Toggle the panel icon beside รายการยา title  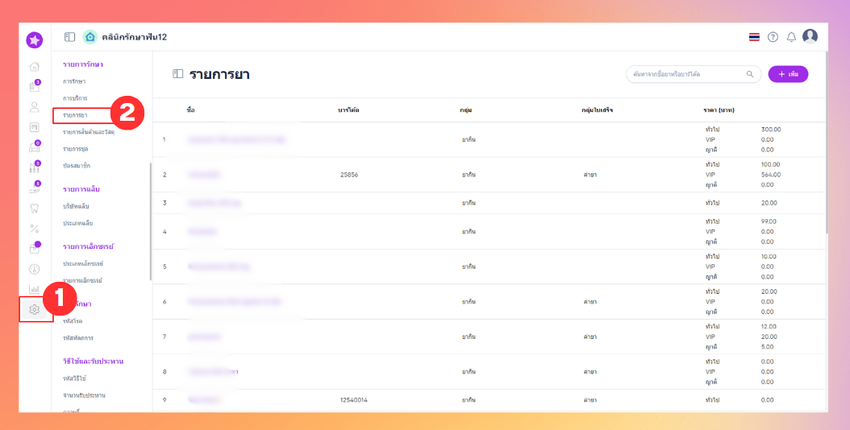pos(178,74)
